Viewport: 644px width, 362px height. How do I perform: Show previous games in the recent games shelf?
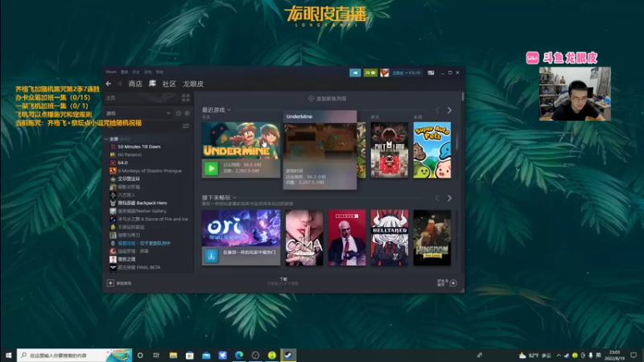click(x=437, y=110)
